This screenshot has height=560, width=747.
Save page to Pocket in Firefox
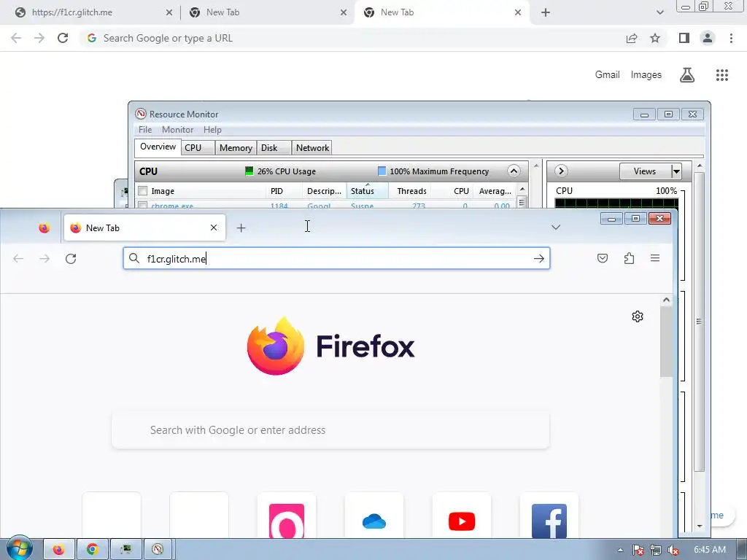(603, 258)
